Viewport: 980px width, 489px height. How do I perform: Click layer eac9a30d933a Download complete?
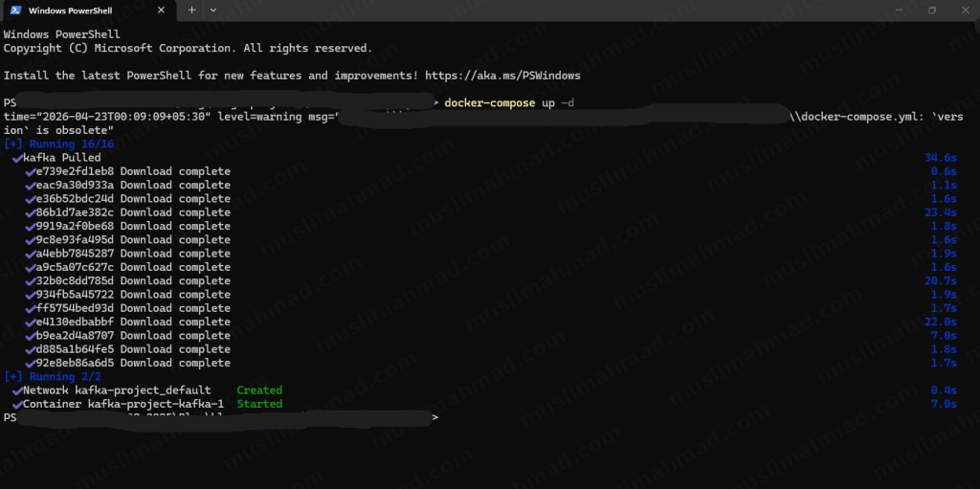(133, 185)
